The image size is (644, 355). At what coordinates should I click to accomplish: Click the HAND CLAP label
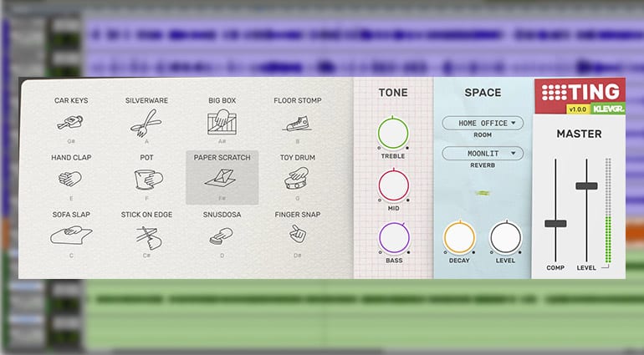tap(71, 158)
